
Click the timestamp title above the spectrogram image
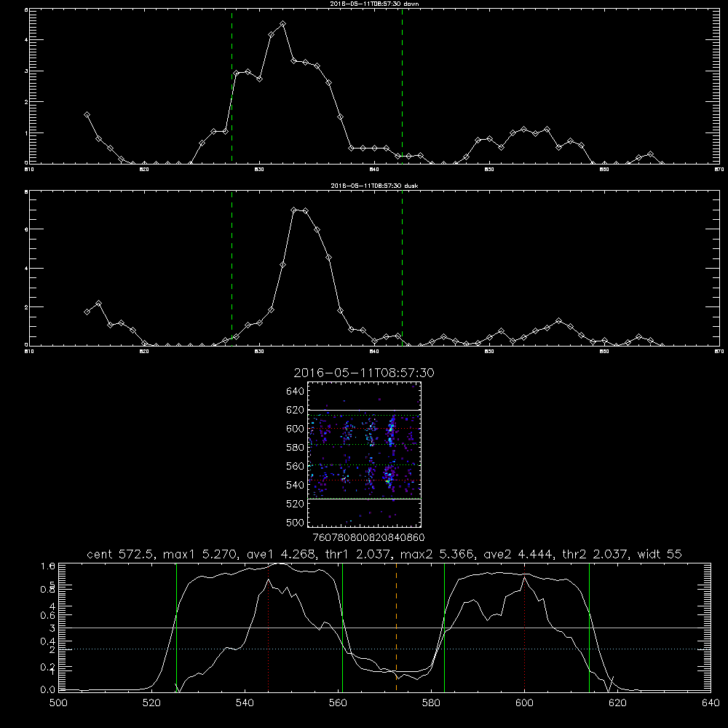click(x=364, y=373)
